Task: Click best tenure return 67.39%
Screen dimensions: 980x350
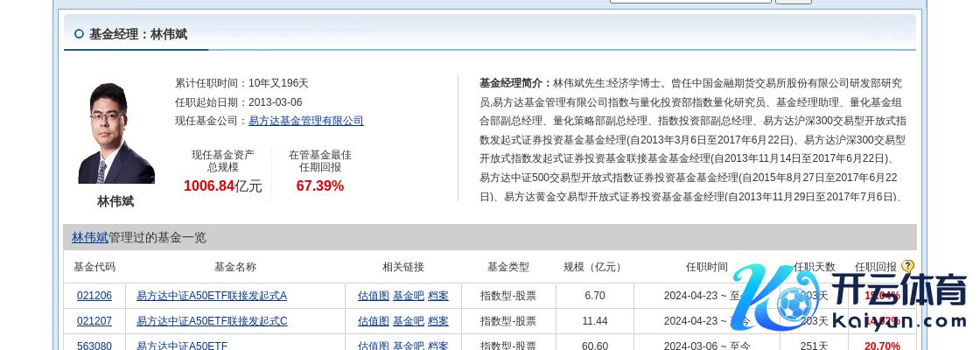Action: coord(320,185)
